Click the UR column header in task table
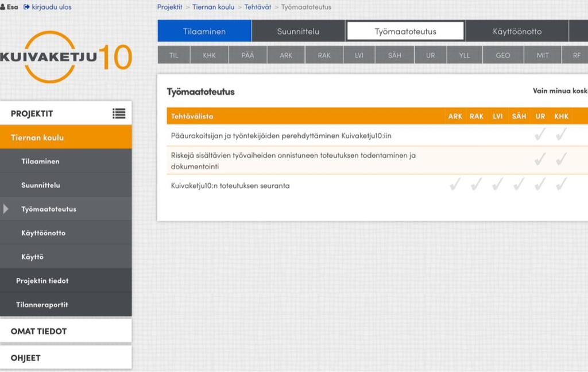The image size is (588, 372). pos(540,116)
